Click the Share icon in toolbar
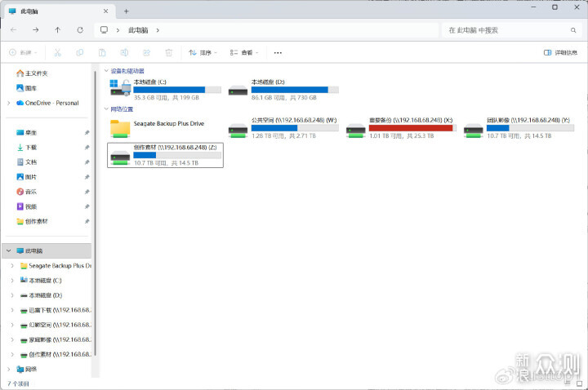The height and width of the screenshot is (390, 588). point(147,52)
